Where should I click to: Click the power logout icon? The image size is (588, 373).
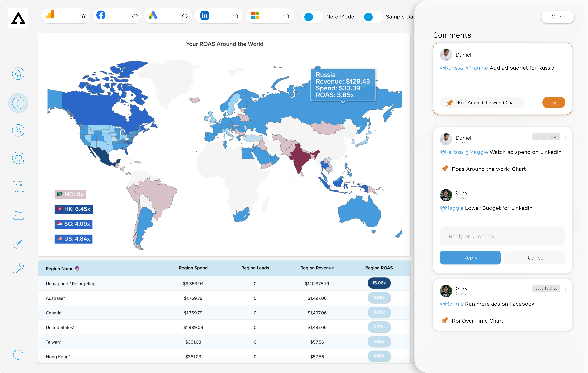[x=18, y=354]
